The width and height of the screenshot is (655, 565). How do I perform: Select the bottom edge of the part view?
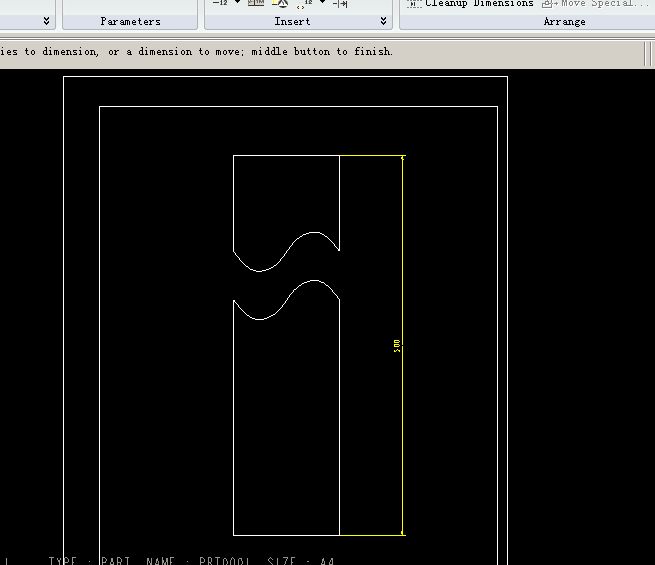click(286, 535)
